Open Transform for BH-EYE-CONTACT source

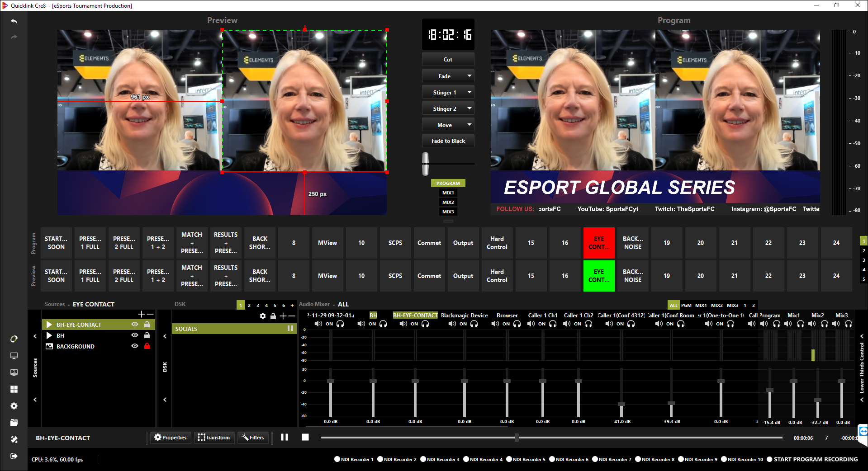click(214, 438)
